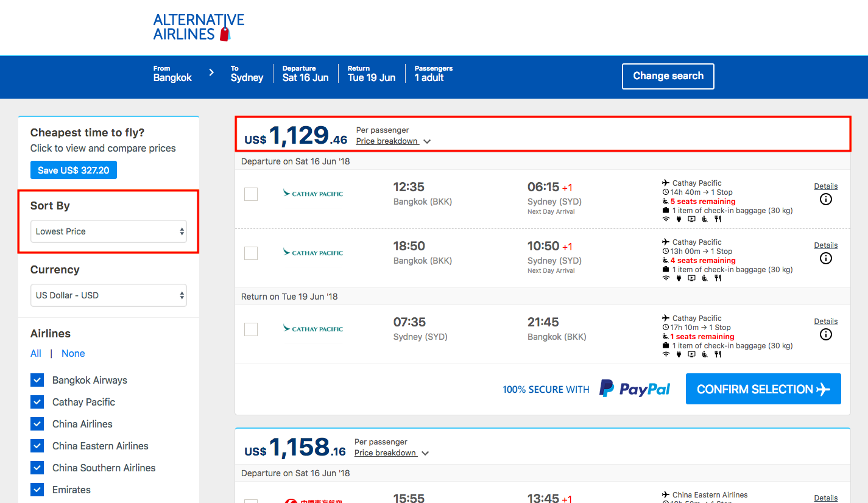This screenshot has height=503, width=868.
Task: Click the airplane icon beside Cathay Pacific on 07:35 flight
Action: coord(666,318)
